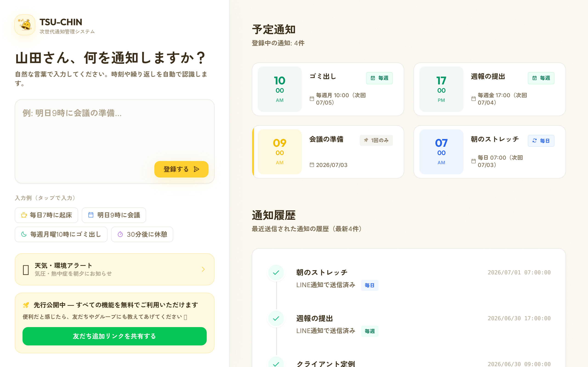This screenshot has width=588, height=367.
Task: Click the send arrow icon in 登録する
Action: click(197, 169)
